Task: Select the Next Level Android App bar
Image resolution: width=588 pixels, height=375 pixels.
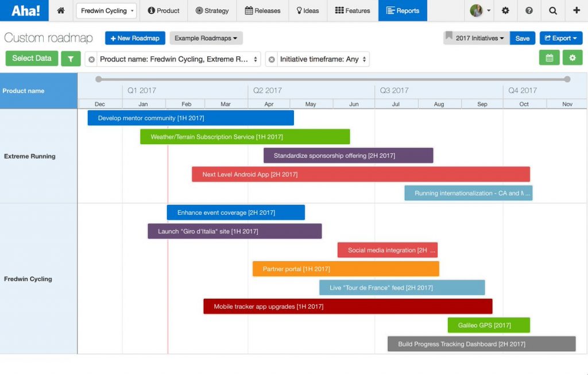Action: point(361,175)
